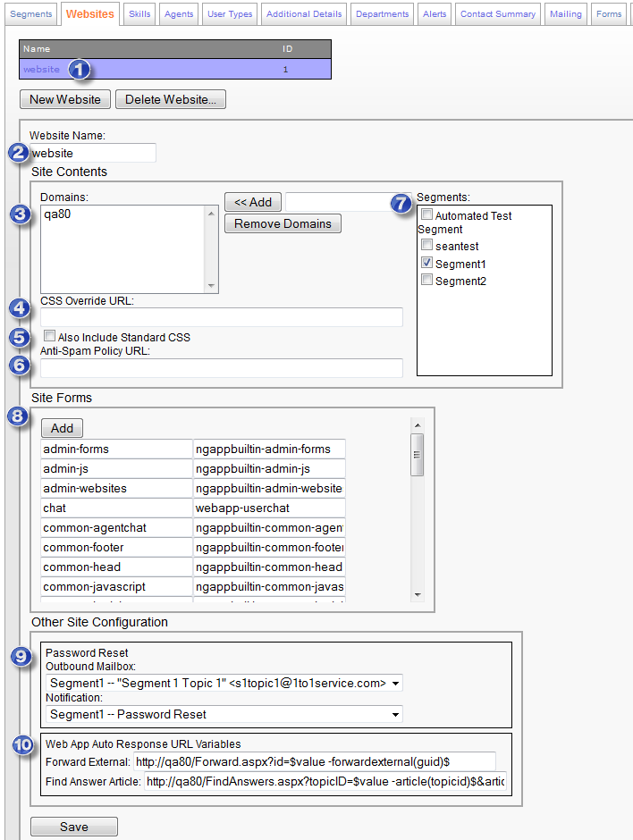633x840 pixels.
Task: Click callout marker 1 beside website row
Action: (x=80, y=70)
